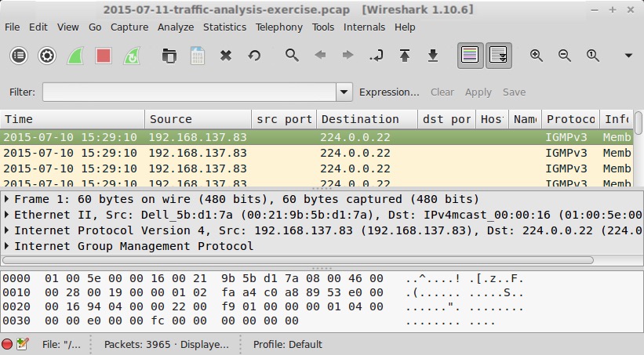Open the Help menu
The height and width of the screenshot is (355, 644).
pyautogui.click(x=405, y=27)
